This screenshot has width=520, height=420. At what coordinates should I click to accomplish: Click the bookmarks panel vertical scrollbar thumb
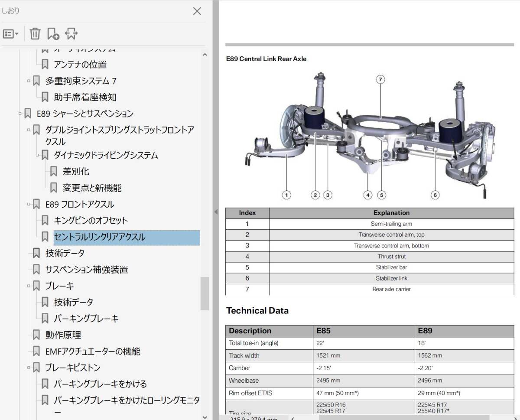[x=205, y=293]
